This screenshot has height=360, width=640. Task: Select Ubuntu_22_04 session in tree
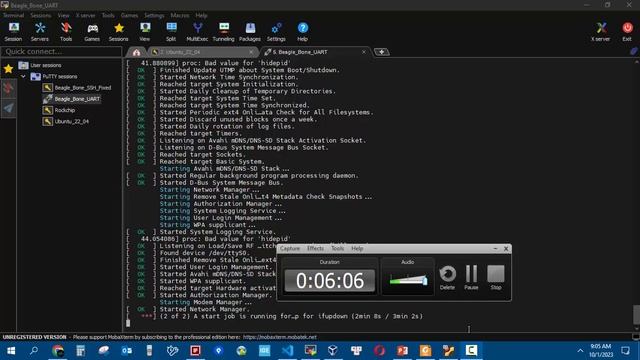[x=66, y=121]
